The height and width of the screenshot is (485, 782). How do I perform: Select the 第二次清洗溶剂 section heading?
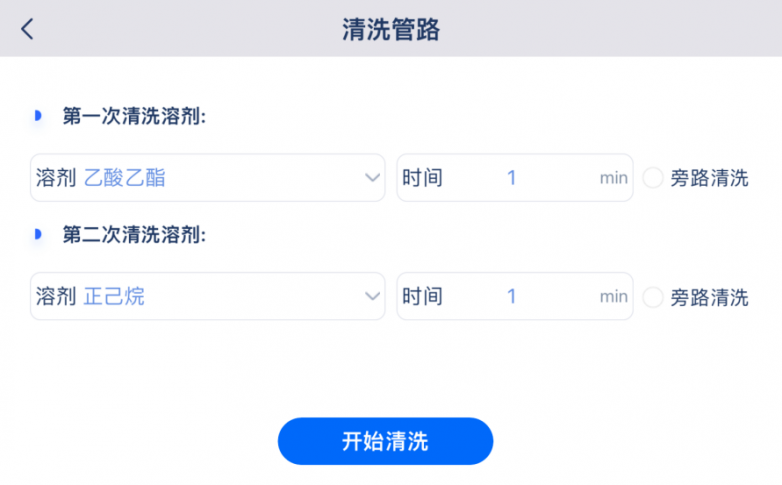point(134,235)
